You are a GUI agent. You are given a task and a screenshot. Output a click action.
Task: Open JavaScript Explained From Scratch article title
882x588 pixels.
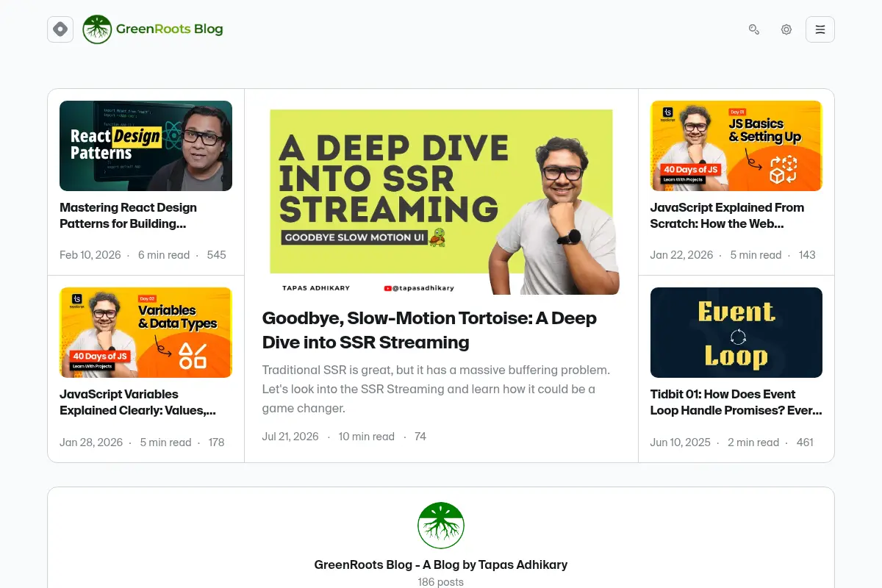(x=727, y=215)
